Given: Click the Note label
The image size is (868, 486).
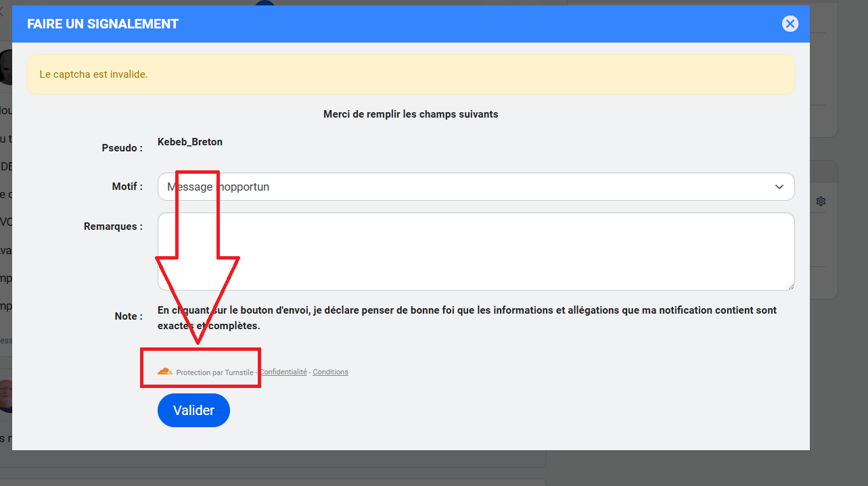Looking at the screenshot, I should 129,316.
